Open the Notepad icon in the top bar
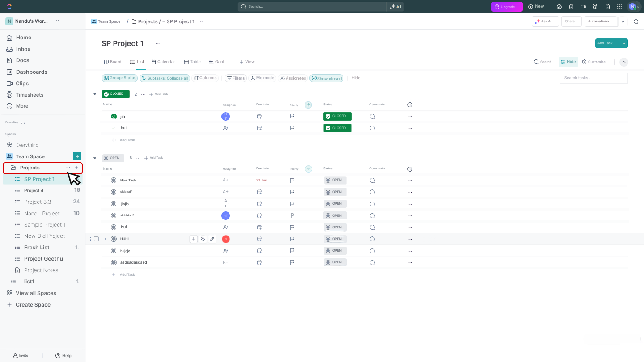This screenshot has width=644, height=362. (x=607, y=7)
